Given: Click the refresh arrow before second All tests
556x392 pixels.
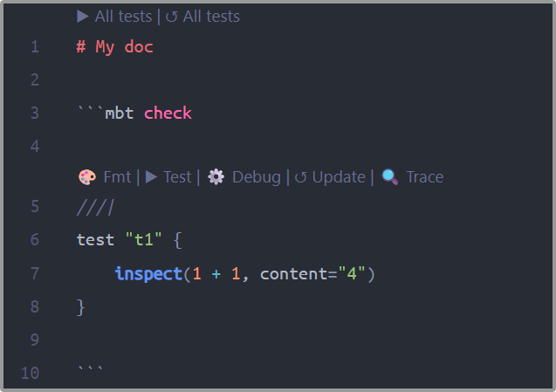Looking at the screenshot, I should (x=171, y=17).
